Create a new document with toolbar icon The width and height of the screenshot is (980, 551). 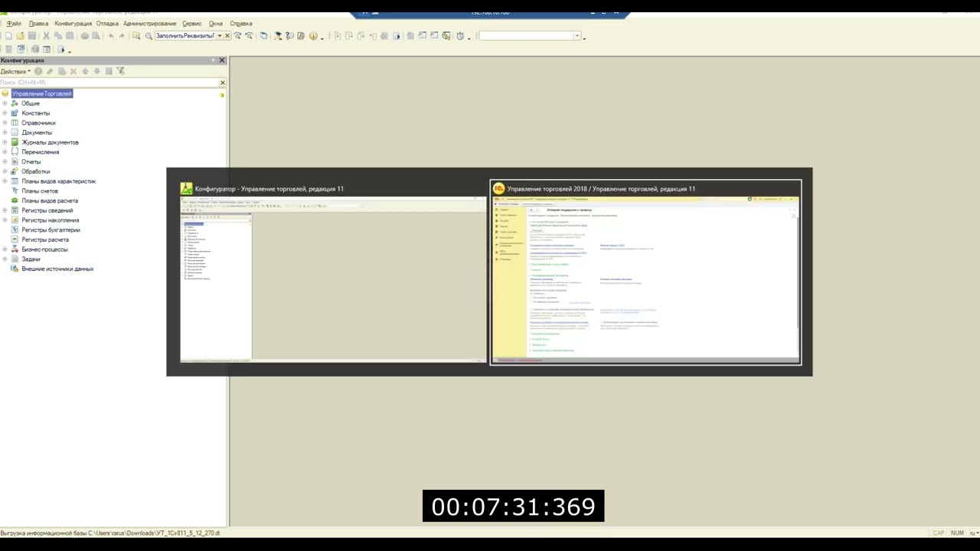pyautogui.click(x=8, y=36)
